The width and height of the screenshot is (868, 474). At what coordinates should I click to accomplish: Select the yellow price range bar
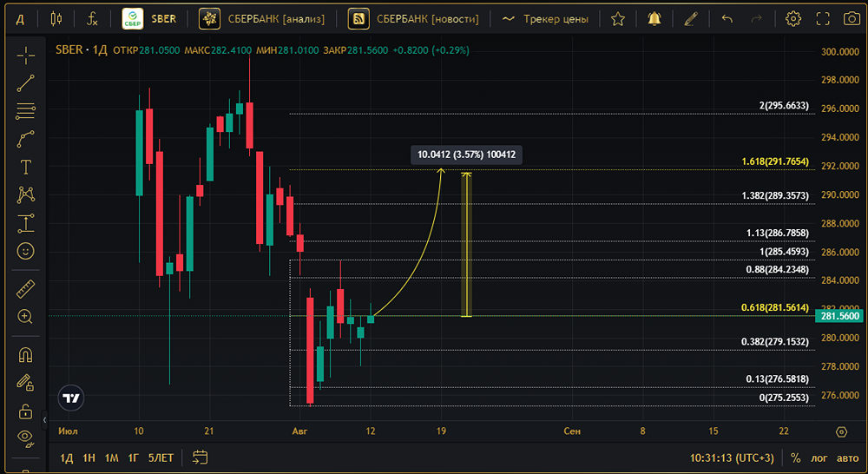[466, 245]
